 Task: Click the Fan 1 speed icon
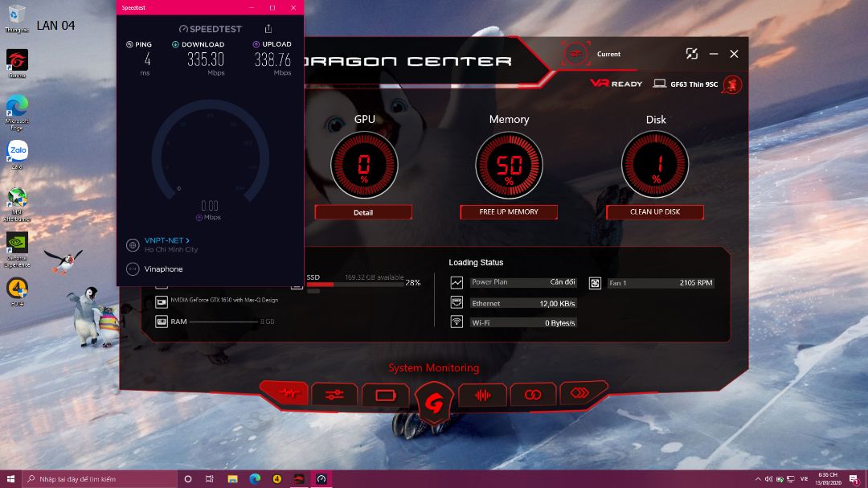tap(595, 283)
